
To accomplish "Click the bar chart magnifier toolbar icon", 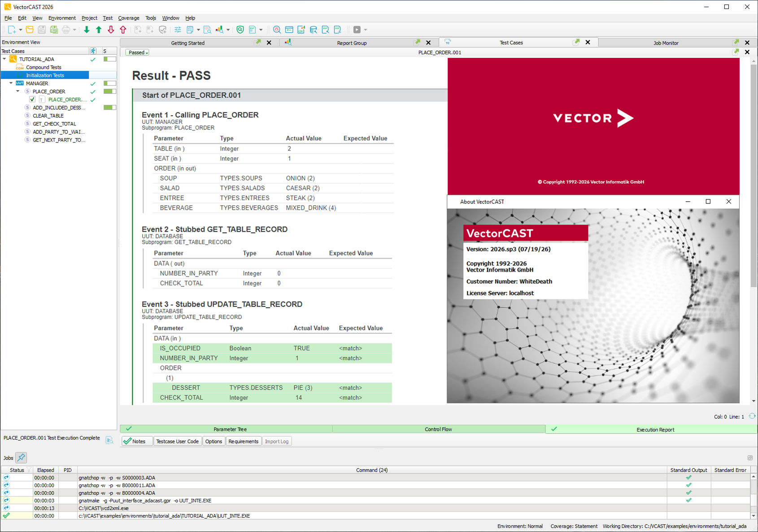I will tap(219, 30).
